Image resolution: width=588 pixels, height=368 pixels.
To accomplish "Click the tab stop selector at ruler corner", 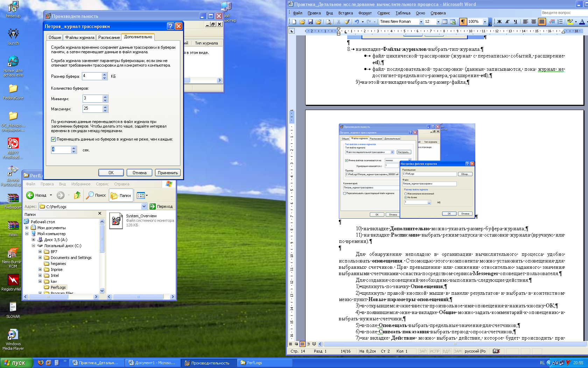I will point(292,31).
